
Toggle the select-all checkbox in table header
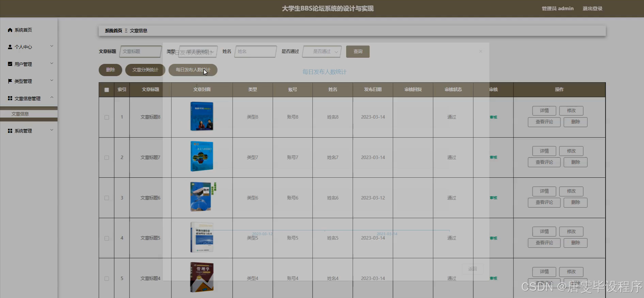pyautogui.click(x=107, y=90)
